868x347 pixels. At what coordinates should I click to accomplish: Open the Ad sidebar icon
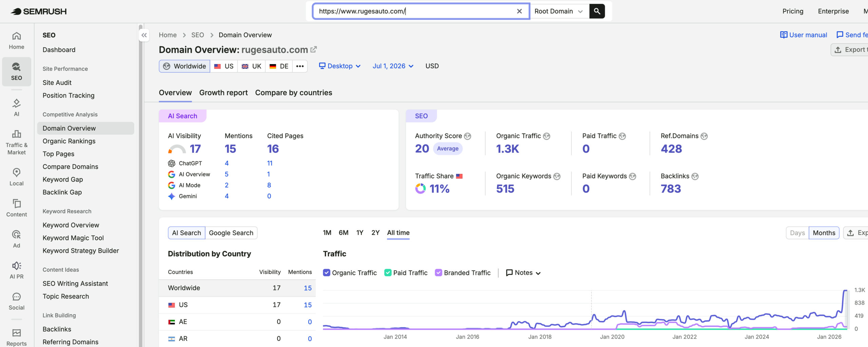pos(16,239)
